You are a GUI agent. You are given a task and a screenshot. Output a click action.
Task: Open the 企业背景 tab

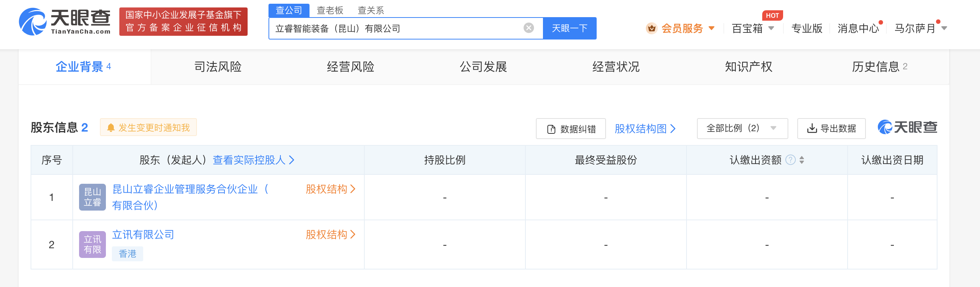(84, 67)
